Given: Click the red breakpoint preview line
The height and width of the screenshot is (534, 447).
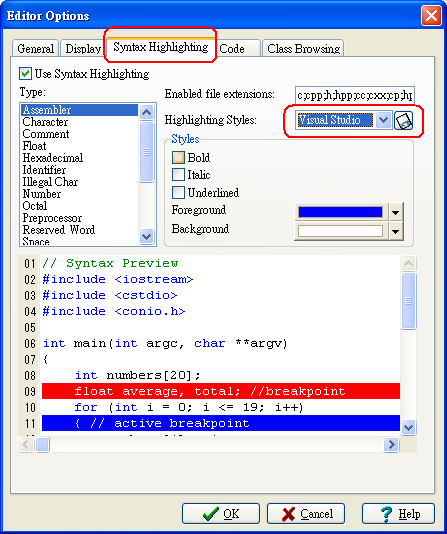Looking at the screenshot, I should (x=221, y=391).
